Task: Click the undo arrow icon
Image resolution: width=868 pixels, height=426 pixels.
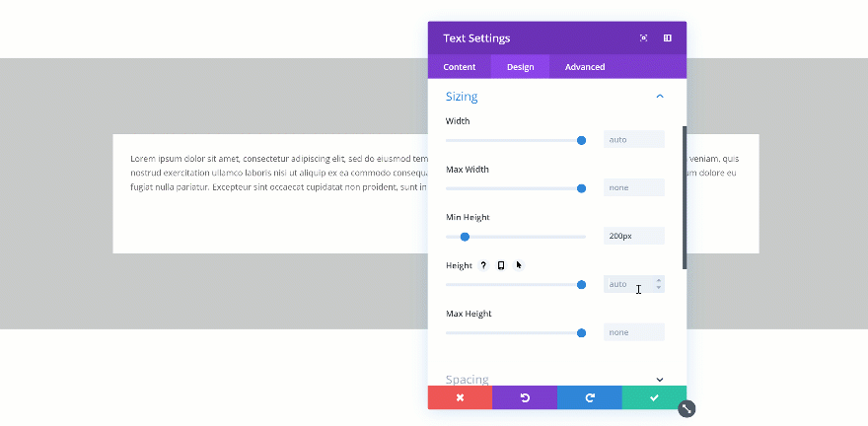Action: 525,397
